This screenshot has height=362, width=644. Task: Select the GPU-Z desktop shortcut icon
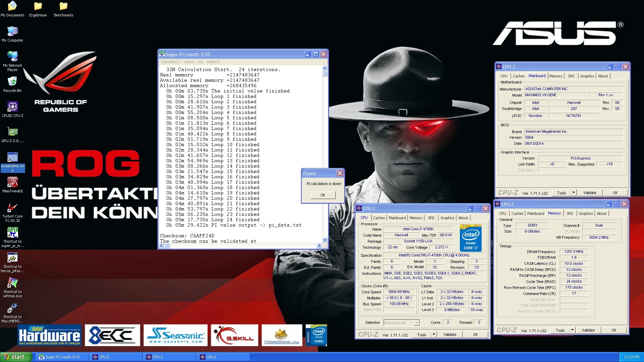tap(12, 135)
